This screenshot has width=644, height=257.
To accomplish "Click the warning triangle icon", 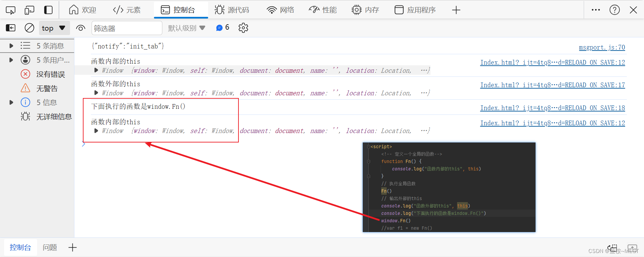I will coord(25,88).
